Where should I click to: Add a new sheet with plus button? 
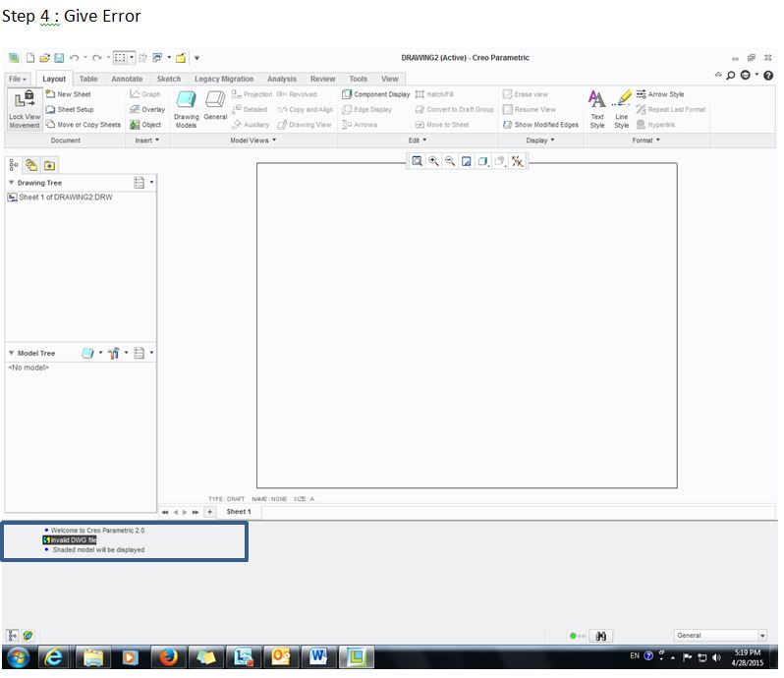pyautogui.click(x=210, y=512)
